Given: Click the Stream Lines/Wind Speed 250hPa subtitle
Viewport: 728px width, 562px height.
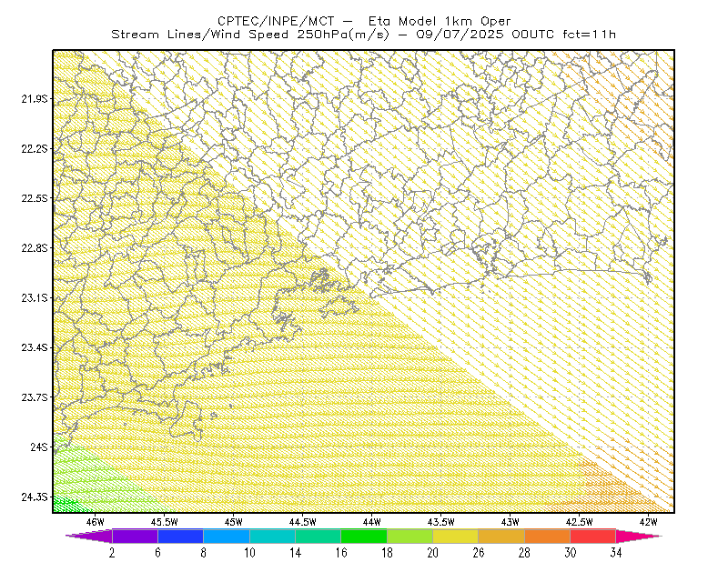Looking at the screenshot, I should 363,35.
